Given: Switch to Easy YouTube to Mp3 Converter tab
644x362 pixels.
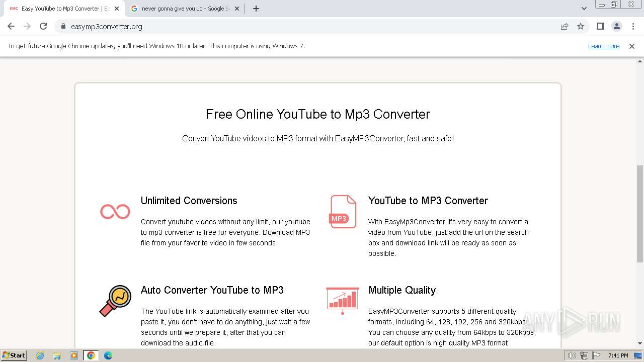Looking at the screenshot, I should 64,9.
